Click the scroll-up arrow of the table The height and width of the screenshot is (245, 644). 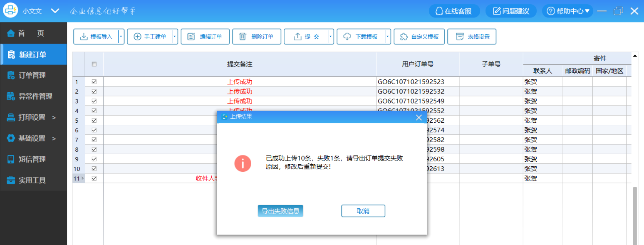tap(635, 56)
